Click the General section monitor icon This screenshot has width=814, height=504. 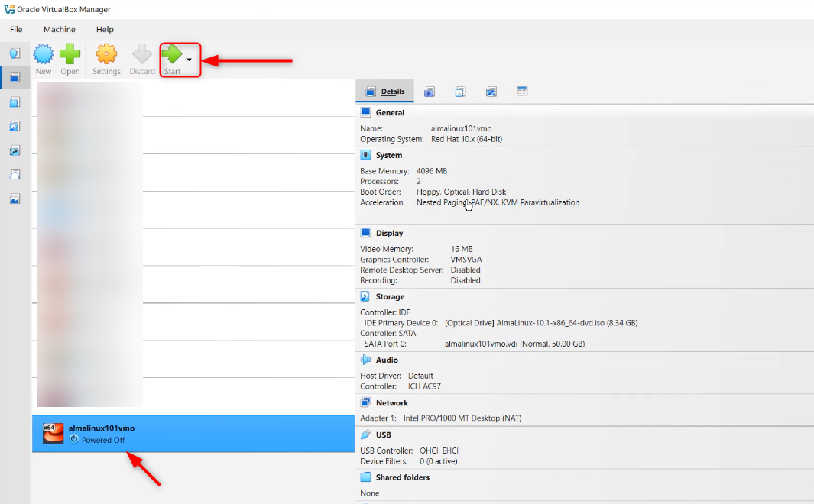[x=365, y=112]
